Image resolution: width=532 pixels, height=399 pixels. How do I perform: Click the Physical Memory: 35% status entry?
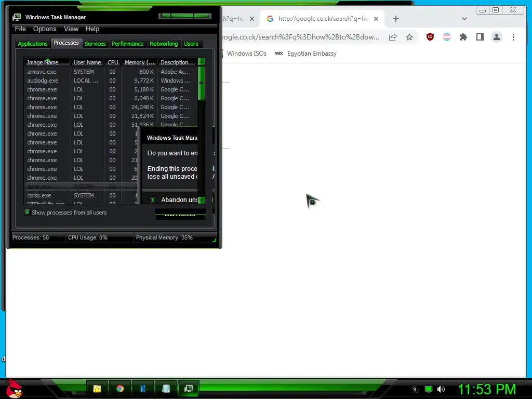tap(174, 237)
